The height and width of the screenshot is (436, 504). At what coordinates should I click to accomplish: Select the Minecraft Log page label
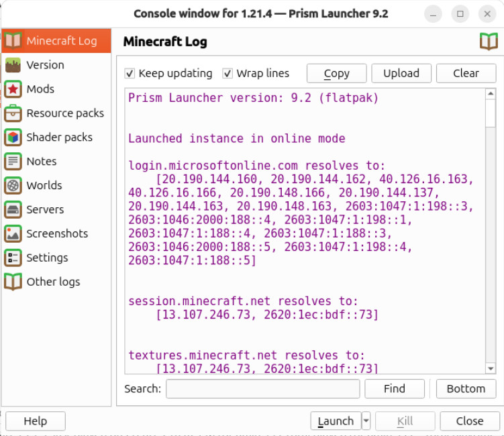[x=62, y=41]
